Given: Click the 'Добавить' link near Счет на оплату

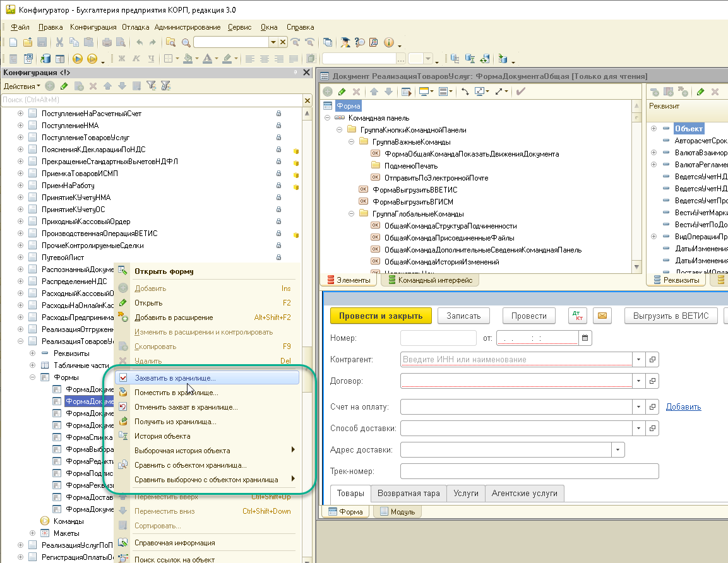Looking at the screenshot, I should point(683,407).
